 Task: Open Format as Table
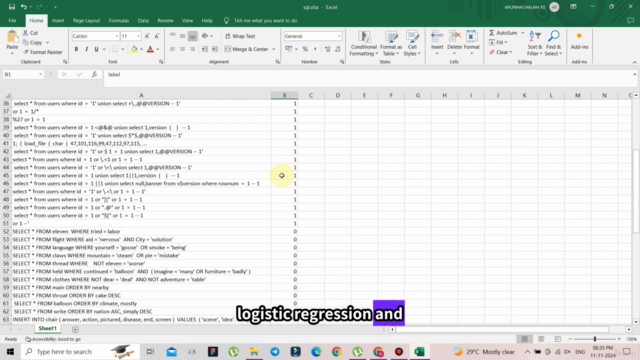point(391,44)
